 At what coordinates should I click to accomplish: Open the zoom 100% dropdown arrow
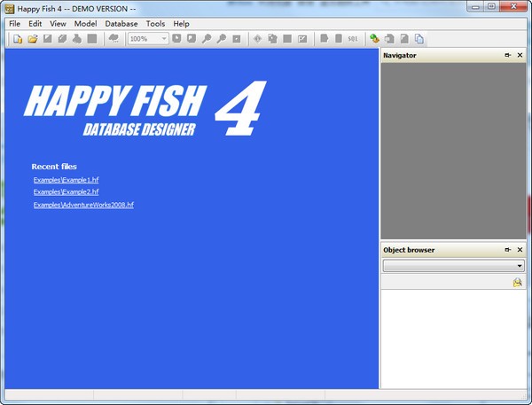164,39
